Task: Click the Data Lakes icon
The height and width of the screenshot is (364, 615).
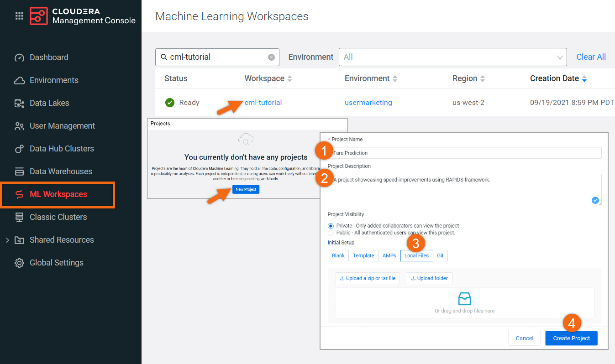Action: point(19,103)
